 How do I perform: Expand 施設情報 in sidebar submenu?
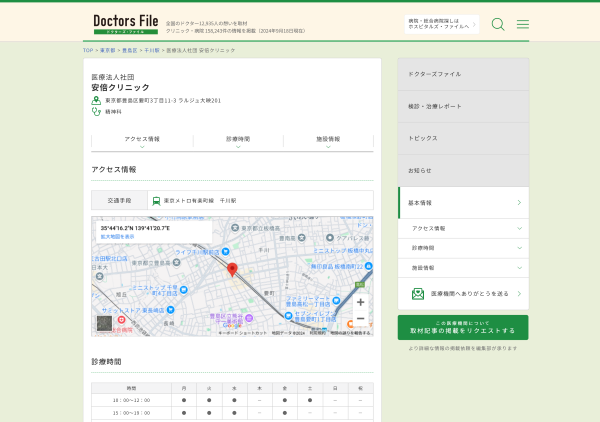[x=463, y=268]
